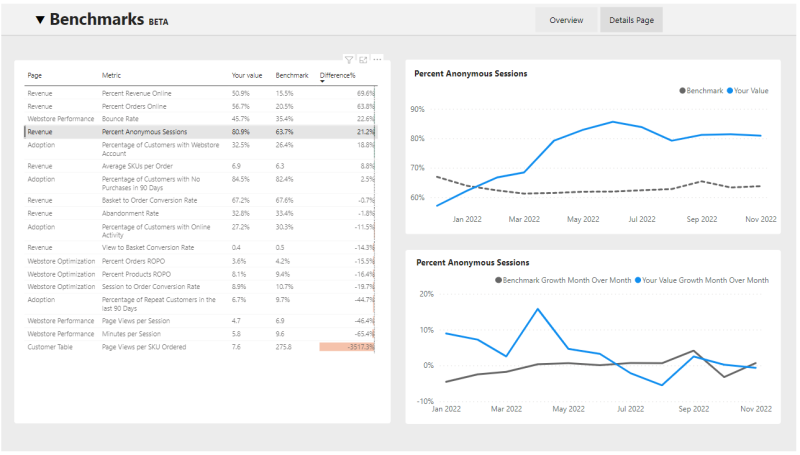Toggle the Difference% sort arrow

click(322, 82)
